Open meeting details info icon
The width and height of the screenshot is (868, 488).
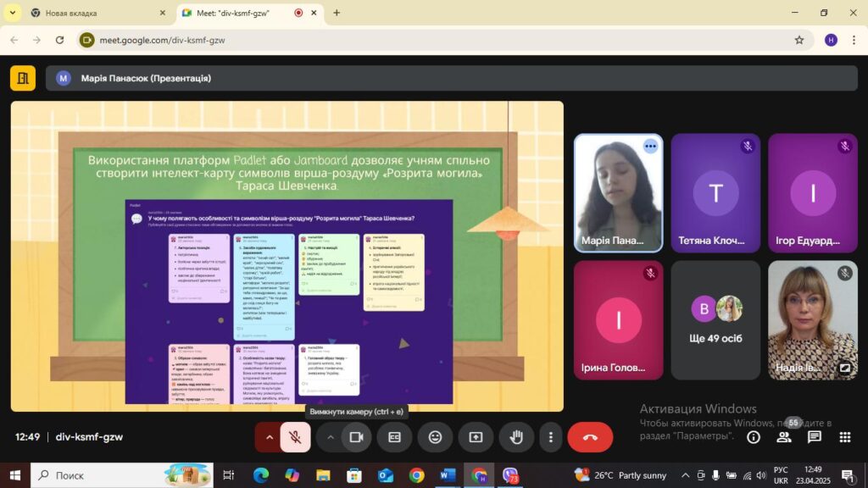tap(753, 437)
